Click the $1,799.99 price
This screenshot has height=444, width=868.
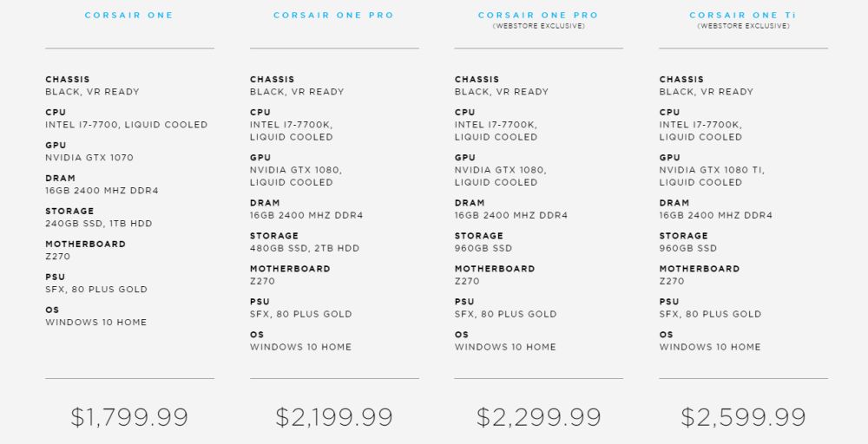tap(129, 417)
